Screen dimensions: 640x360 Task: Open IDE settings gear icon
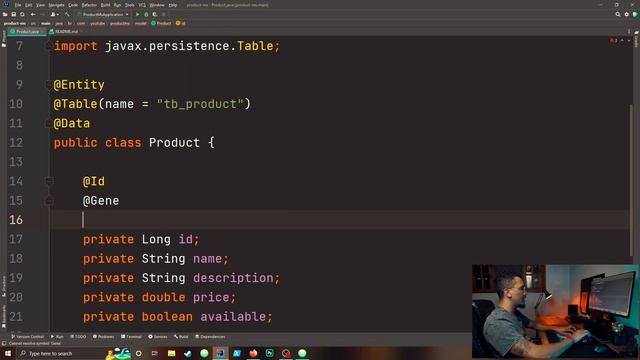point(627,14)
